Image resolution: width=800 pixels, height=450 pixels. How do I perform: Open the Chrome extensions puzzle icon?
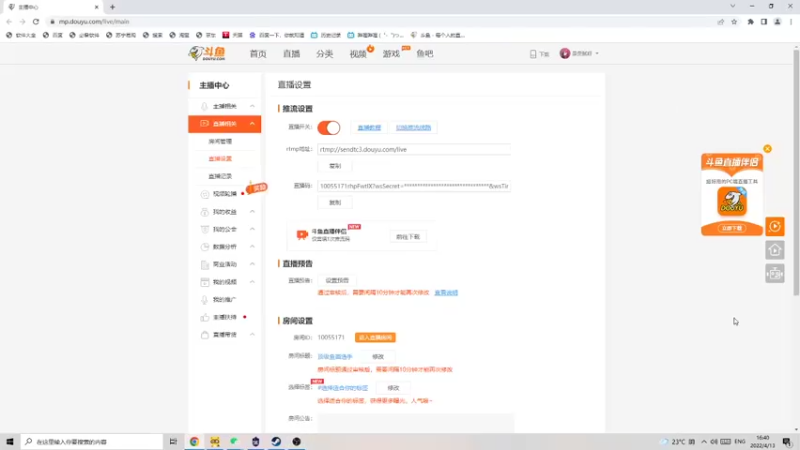(x=751, y=21)
